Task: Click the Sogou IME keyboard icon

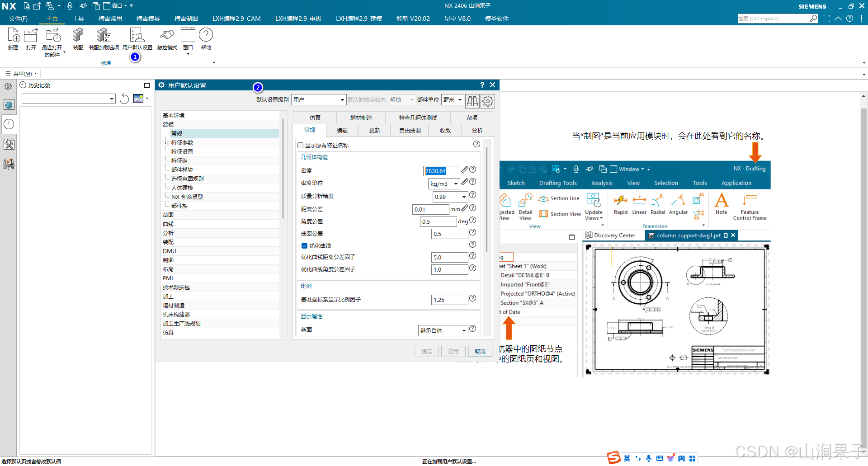Action: point(660,458)
